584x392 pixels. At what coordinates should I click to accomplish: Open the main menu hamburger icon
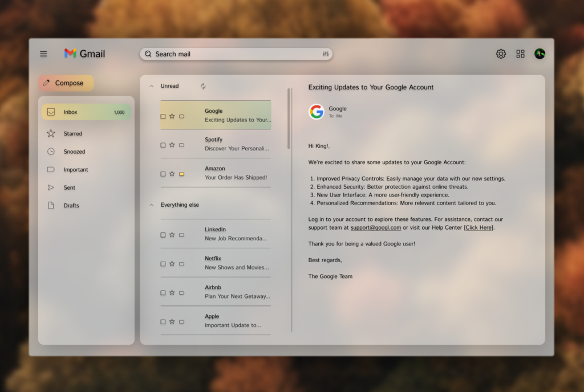coord(43,54)
